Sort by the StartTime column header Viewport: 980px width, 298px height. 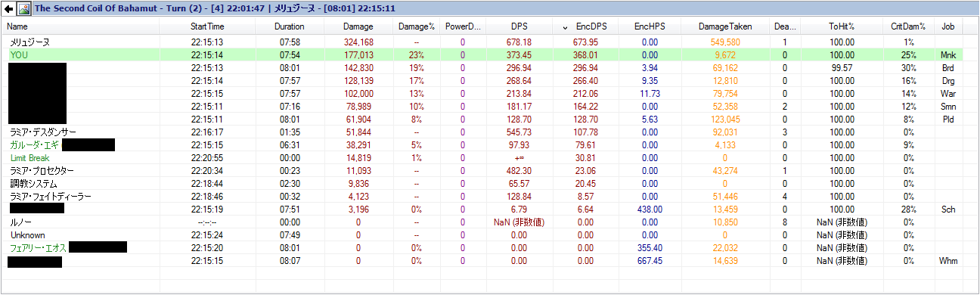pos(208,26)
